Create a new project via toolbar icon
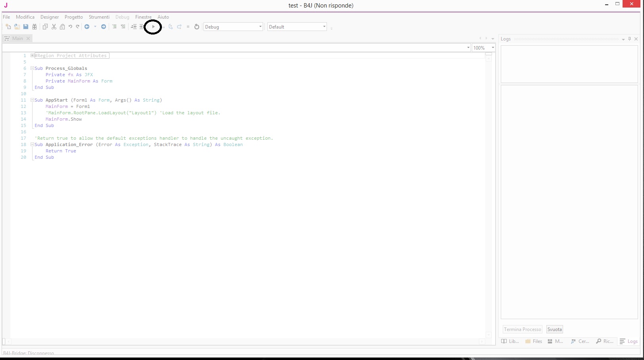This screenshot has height=360, width=644. pos(8,27)
